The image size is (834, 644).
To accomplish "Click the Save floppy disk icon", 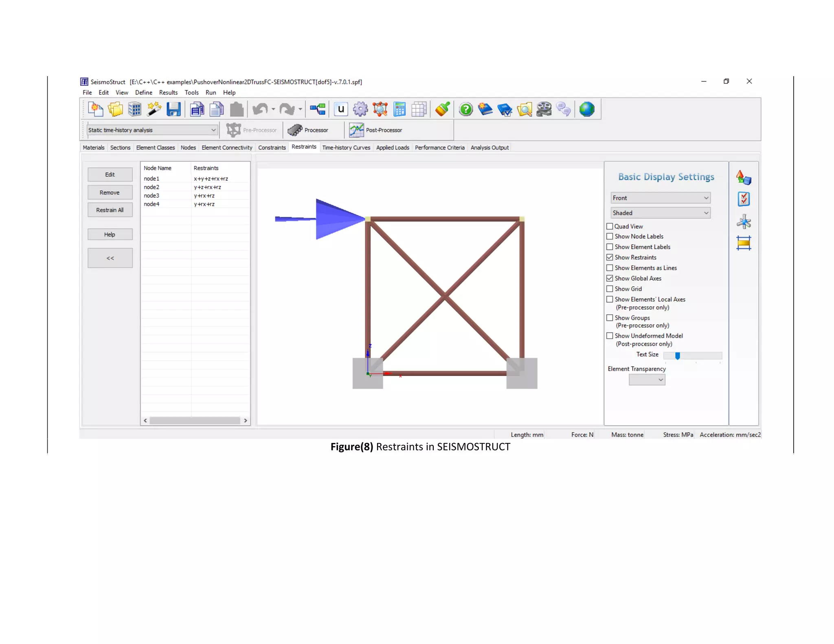I will point(173,110).
